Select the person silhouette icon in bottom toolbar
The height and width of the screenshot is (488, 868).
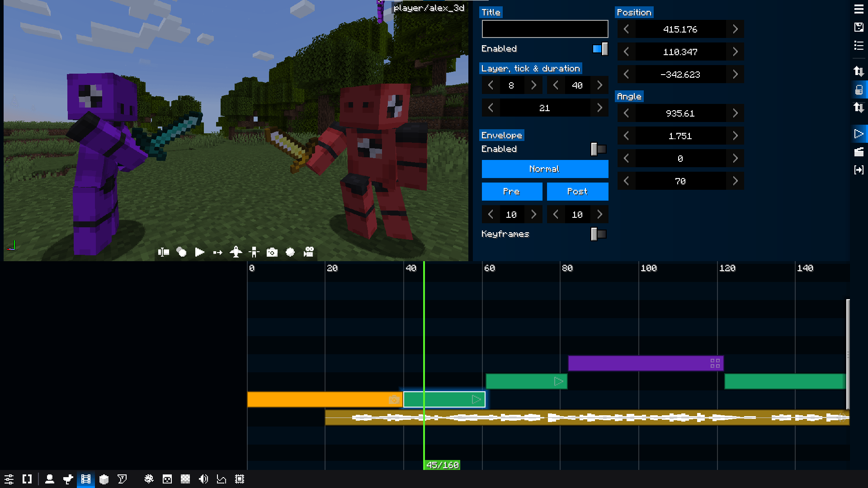(x=50, y=479)
